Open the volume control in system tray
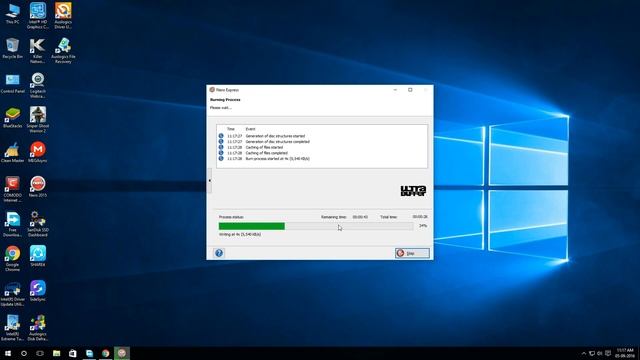Image resolution: width=640 pixels, height=360 pixels. (600, 353)
